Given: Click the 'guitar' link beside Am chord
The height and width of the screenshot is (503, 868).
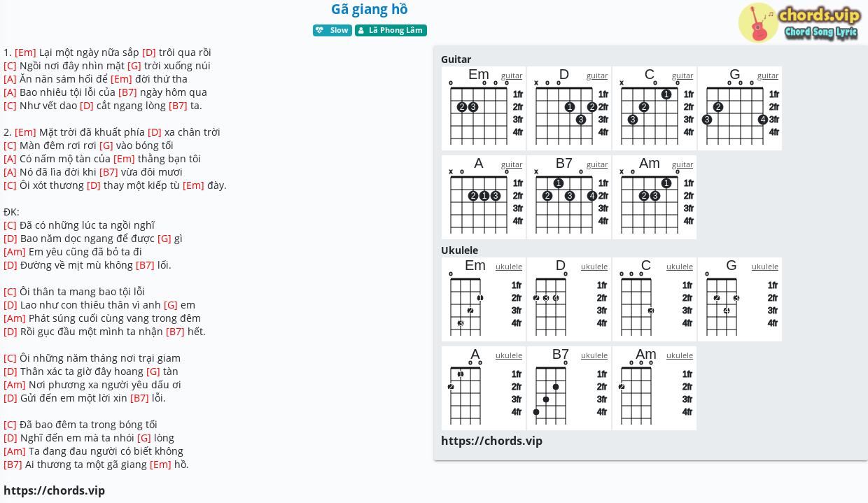Looking at the screenshot, I should 682,164.
